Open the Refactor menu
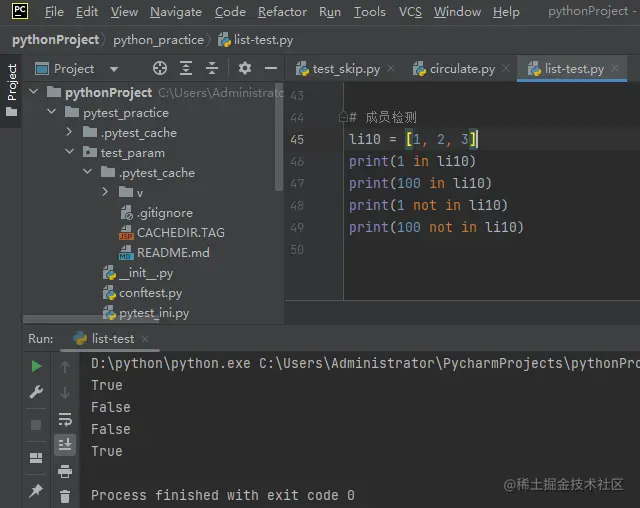This screenshot has height=508, width=640. tap(282, 12)
